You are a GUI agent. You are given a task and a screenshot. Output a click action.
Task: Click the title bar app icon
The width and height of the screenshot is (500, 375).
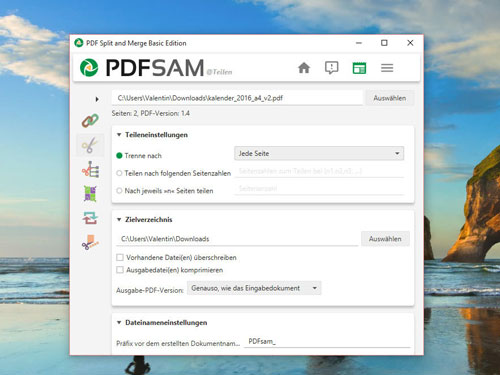(79, 43)
